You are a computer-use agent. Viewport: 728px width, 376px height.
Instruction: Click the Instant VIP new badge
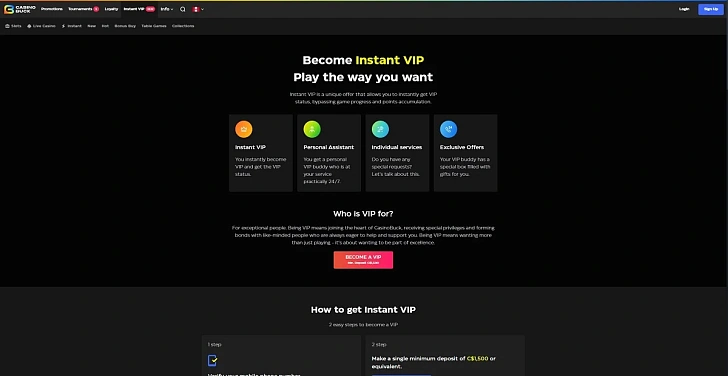[150, 9]
